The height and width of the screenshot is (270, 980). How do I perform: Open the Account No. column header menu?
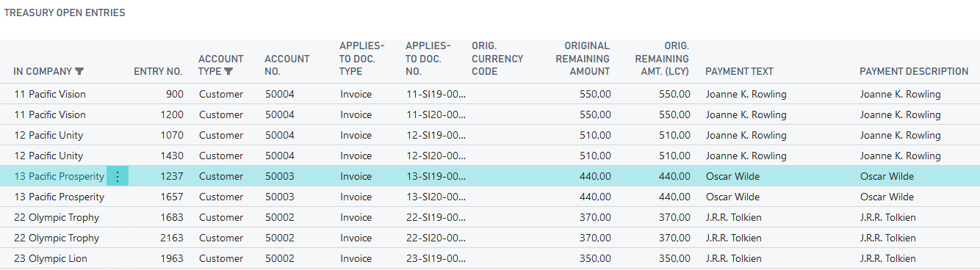coord(287,65)
